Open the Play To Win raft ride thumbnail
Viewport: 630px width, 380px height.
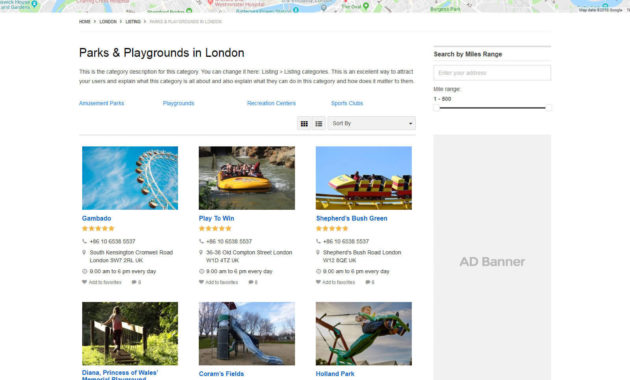tap(247, 178)
